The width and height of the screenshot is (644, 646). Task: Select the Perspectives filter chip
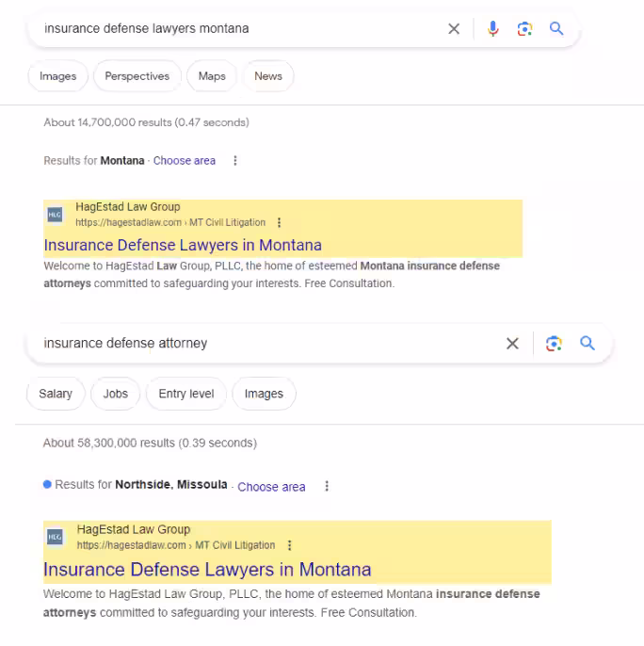[x=137, y=76]
